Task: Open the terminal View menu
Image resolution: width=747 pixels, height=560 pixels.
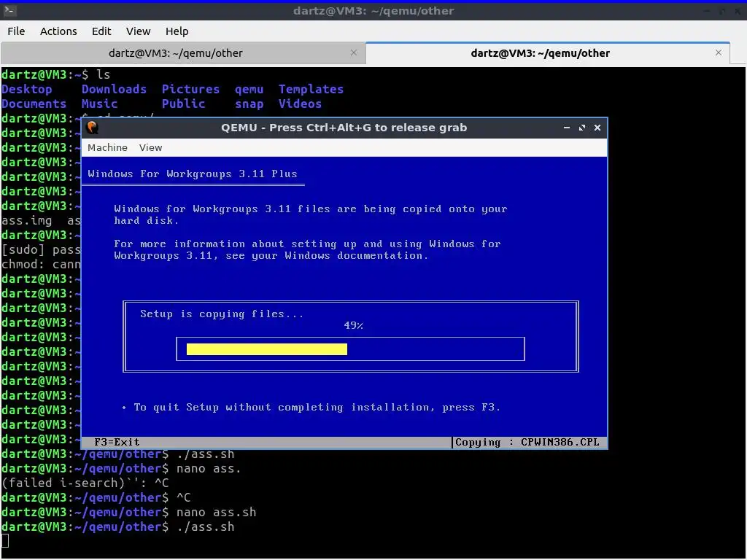Action: pos(138,31)
